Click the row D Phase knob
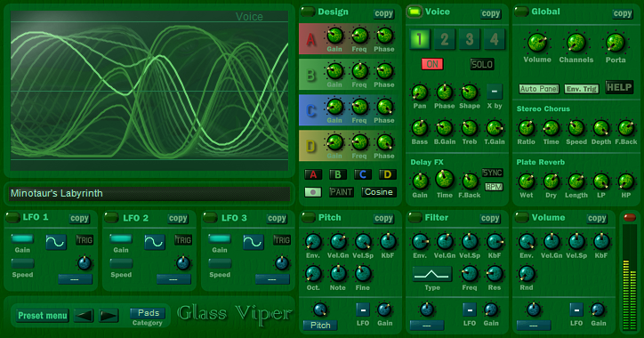This screenshot has width=644, height=338. (x=385, y=142)
